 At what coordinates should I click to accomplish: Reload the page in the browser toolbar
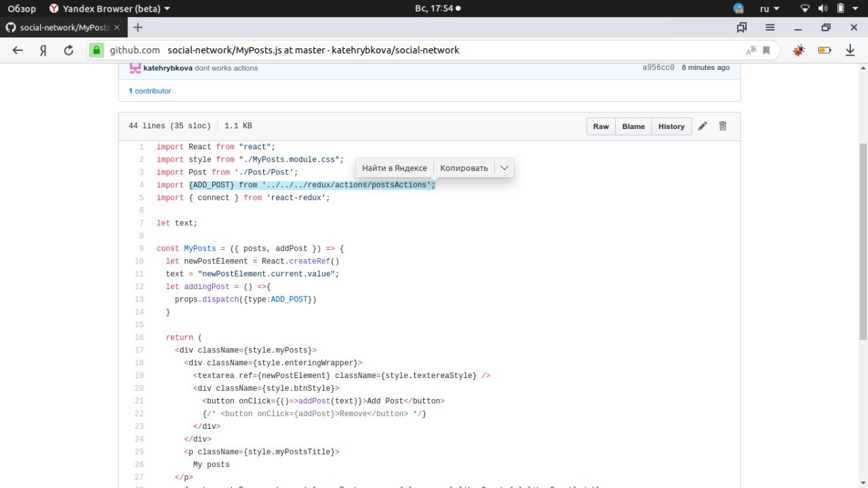68,50
